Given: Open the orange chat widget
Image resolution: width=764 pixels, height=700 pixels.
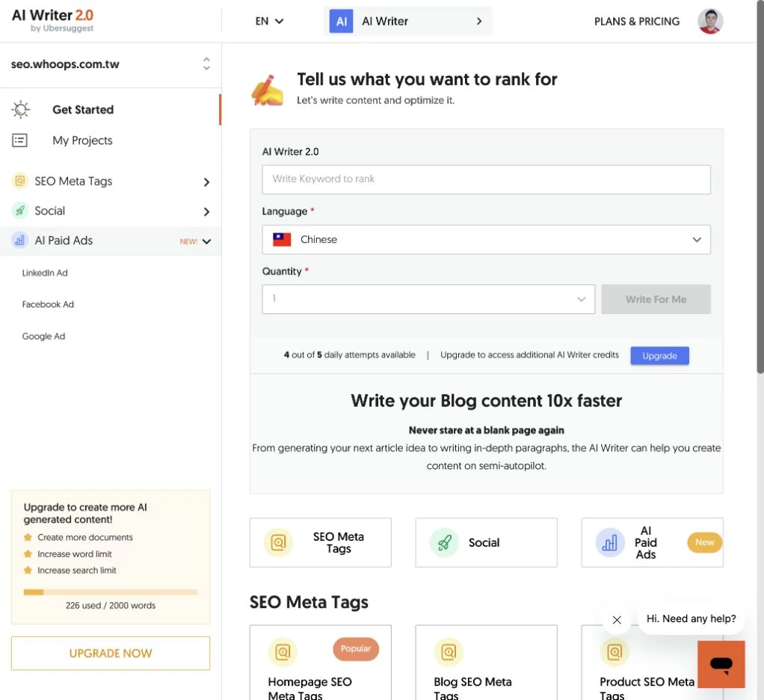Looking at the screenshot, I should (x=721, y=664).
